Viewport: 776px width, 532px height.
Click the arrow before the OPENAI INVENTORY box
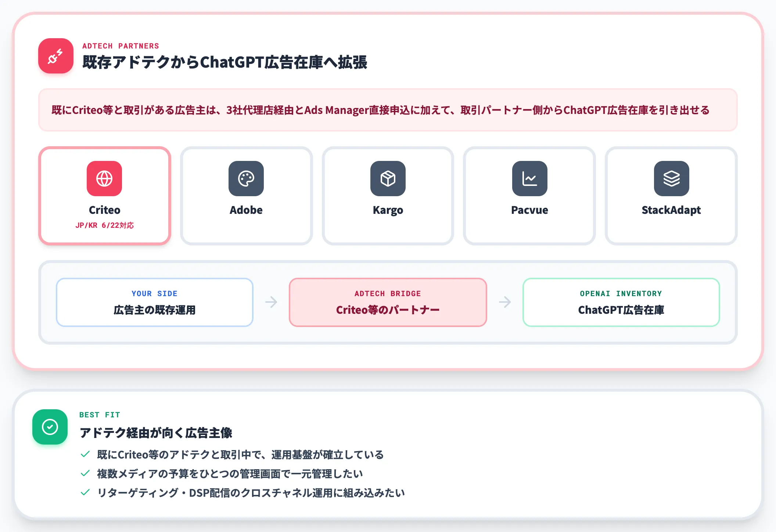pos(505,302)
